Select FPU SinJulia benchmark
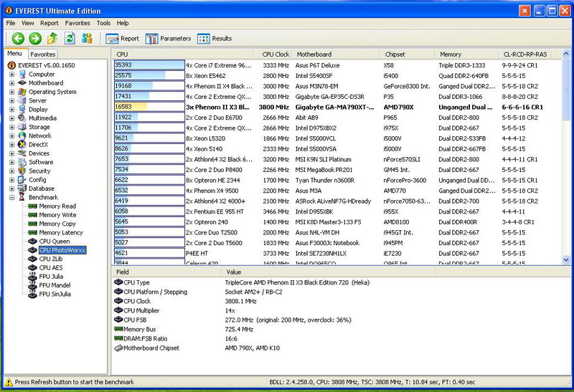The width and height of the screenshot is (574, 392). 55,294
